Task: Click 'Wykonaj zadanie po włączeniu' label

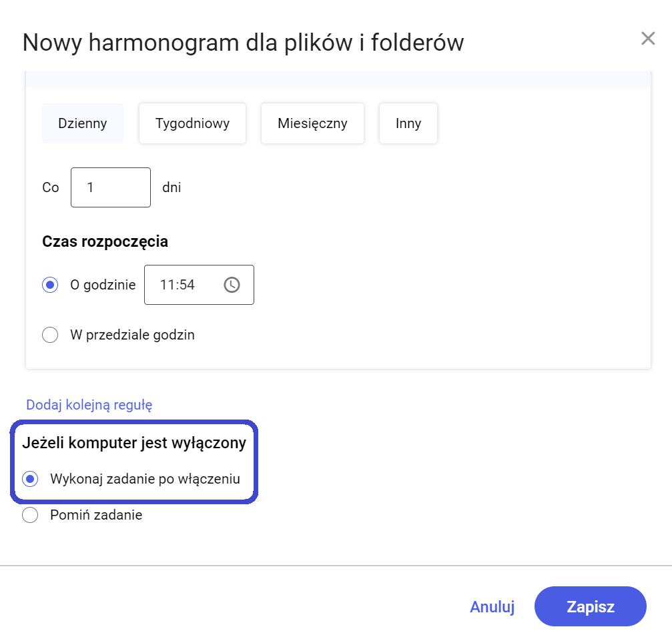Action: [145, 479]
